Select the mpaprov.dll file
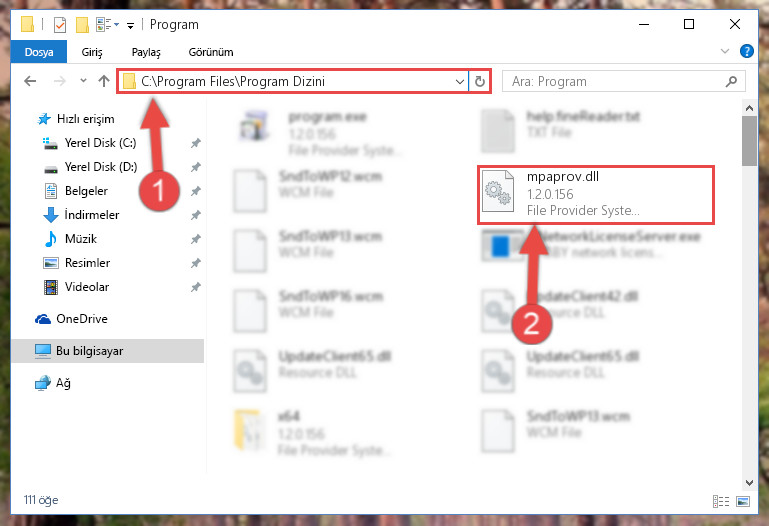The image size is (769, 526). pyautogui.click(x=595, y=195)
